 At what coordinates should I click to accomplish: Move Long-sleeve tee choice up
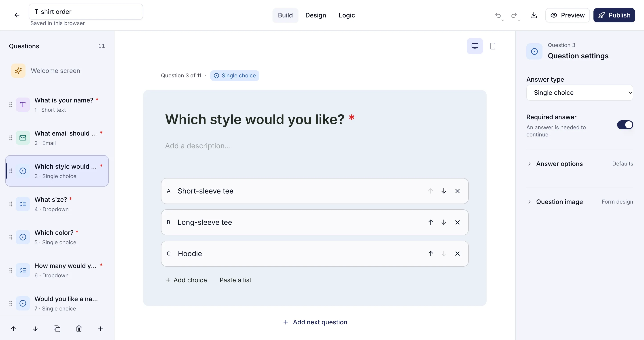pyautogui.click(x=430, y=222)
